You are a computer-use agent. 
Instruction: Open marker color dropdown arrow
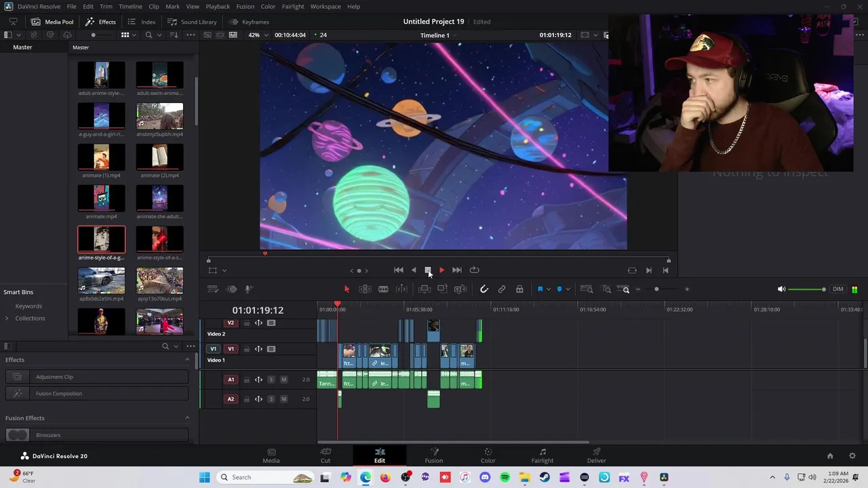[568, 289]
